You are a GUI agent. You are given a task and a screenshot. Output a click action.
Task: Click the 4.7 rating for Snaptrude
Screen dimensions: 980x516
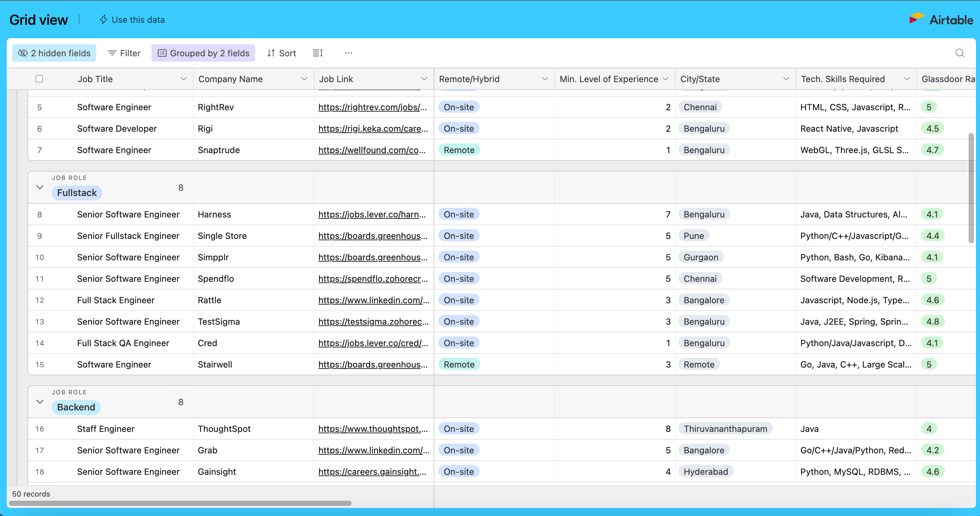(932, 150)
